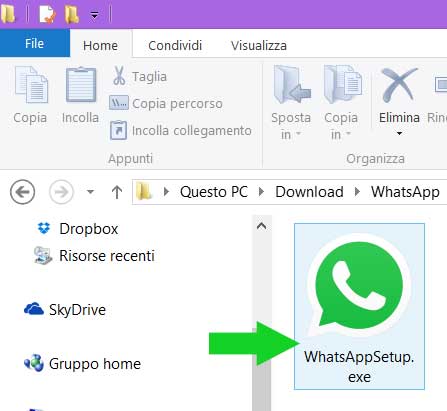The height and width of the screenshot is (411, 447).
Task: Click WhatsApp in the address path
Action: tap(405, 192)
